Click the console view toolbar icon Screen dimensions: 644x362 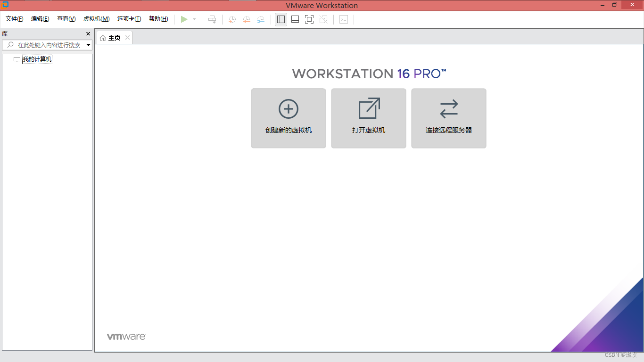344,19
